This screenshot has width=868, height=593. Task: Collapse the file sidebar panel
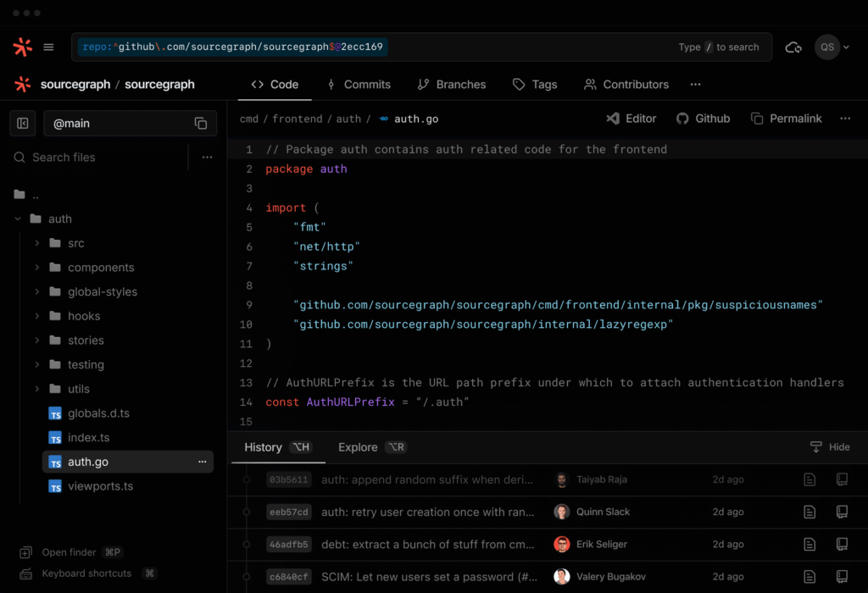(x=23, y=124)
